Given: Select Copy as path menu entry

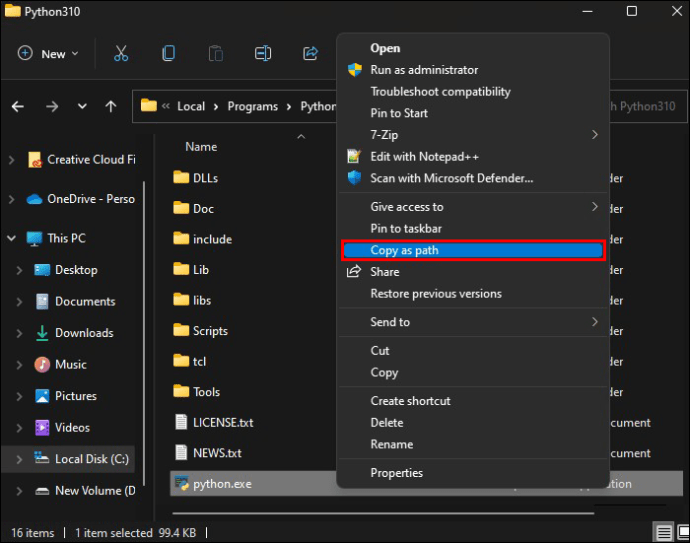Looking at the screenshot, I should pyautogui.click(x=472, y=250).
